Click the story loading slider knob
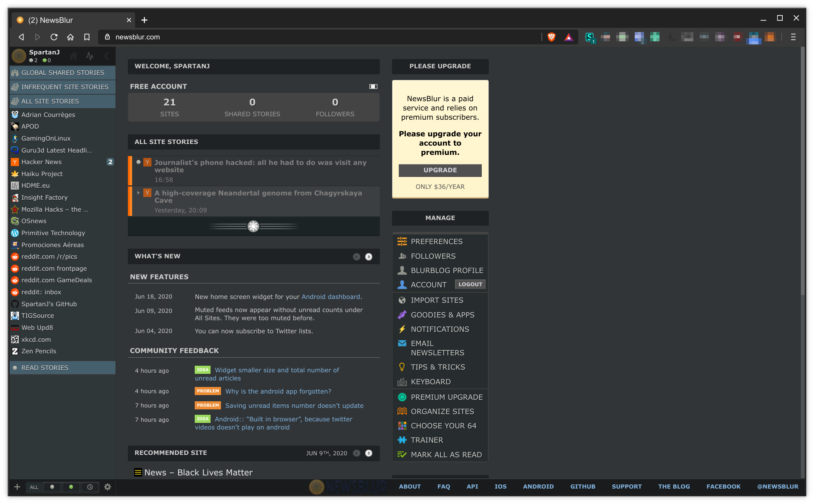814x504 pixels. 253,226
